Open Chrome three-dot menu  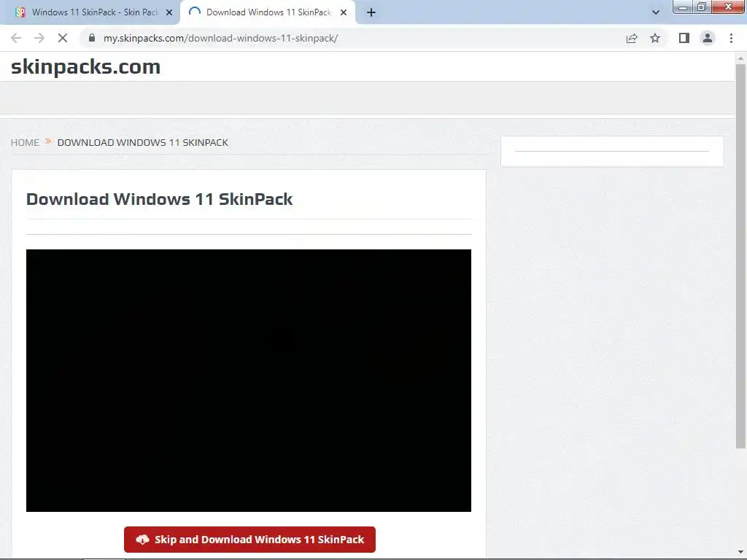pyautogui.click(x=731, y=38)
